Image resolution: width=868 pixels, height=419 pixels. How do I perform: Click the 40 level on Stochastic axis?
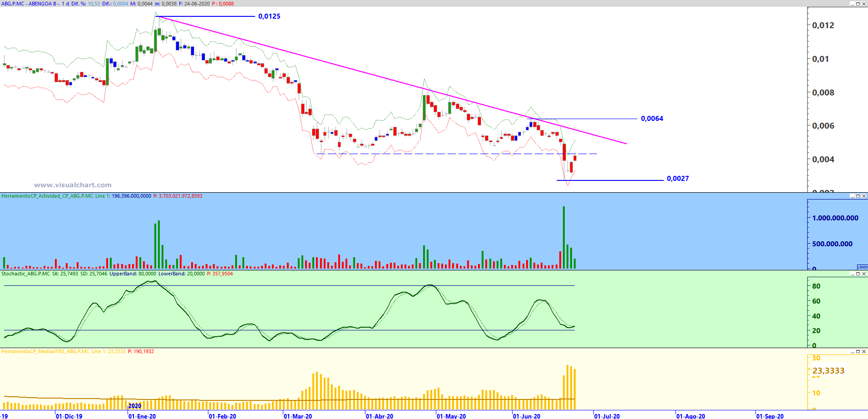coord(816,316)
